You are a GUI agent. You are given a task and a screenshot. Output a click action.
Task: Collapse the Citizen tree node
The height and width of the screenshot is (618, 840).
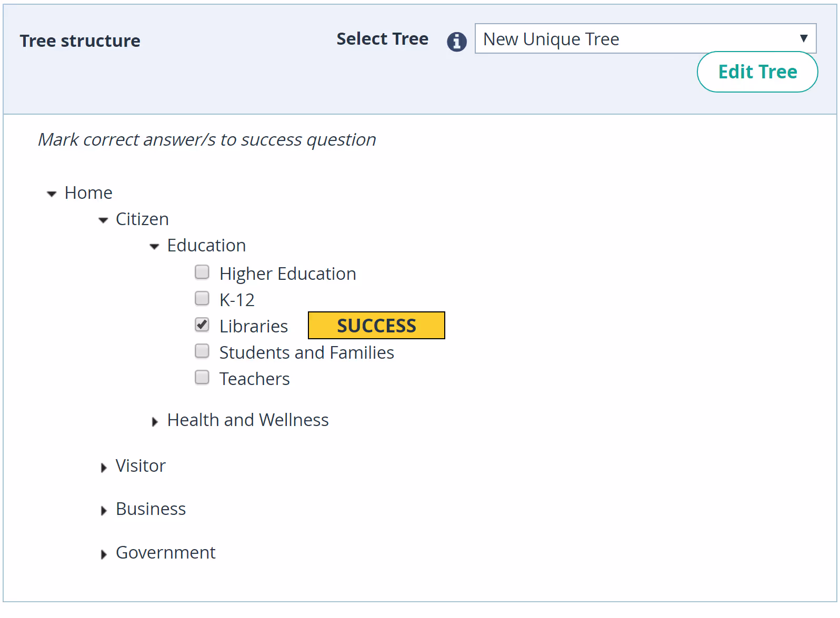click(103, 220)
